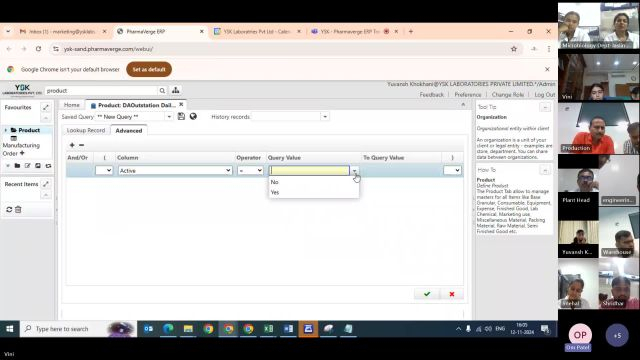Viewport: 640px width, 360px height.
Task: Show the plus five more participants
Action: 617,336
